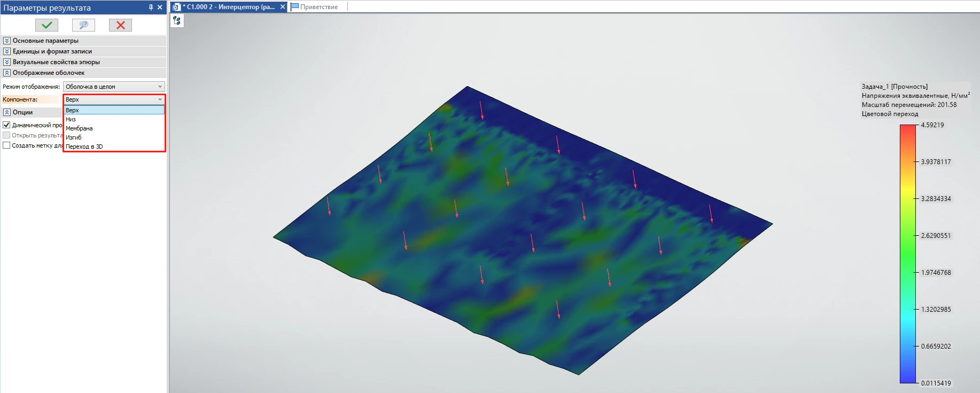Choose Переход в 3D option
This screenshot has height=393, width=980.
pos(84,147)
